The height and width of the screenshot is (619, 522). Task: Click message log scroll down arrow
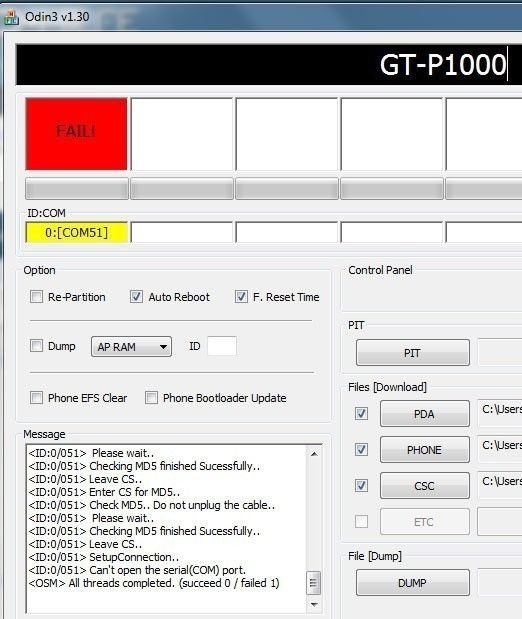pyautogui.click(x=314, y=605)
